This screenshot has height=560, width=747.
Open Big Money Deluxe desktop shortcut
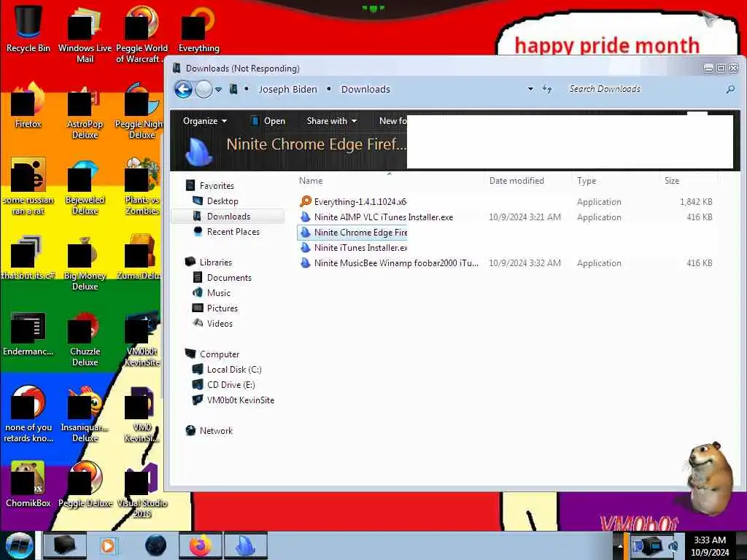click(85, 262)
